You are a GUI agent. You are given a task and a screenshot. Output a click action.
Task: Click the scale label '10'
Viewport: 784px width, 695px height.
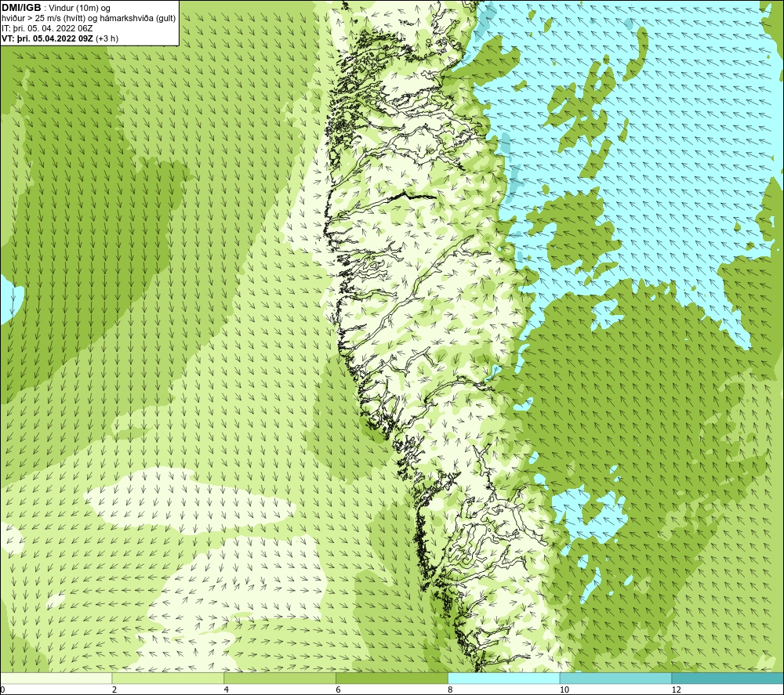click(564, 690)
